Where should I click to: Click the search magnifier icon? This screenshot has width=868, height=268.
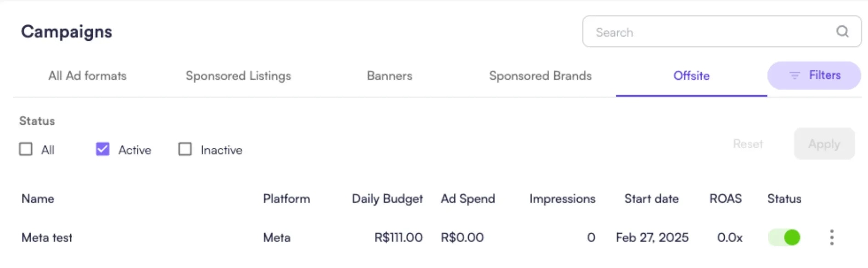tap(842, 32)
